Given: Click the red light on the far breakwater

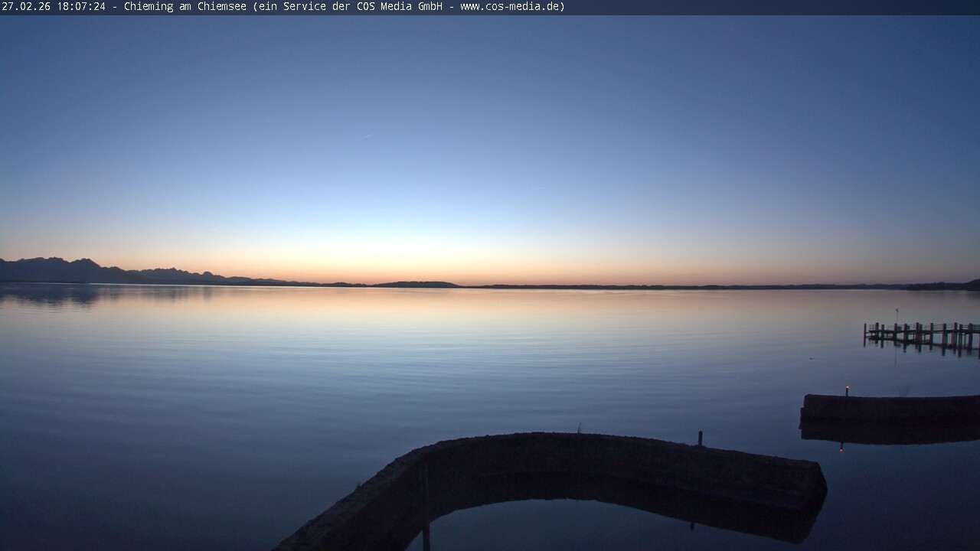Looking at the screenshot, I should click(846, 389).
